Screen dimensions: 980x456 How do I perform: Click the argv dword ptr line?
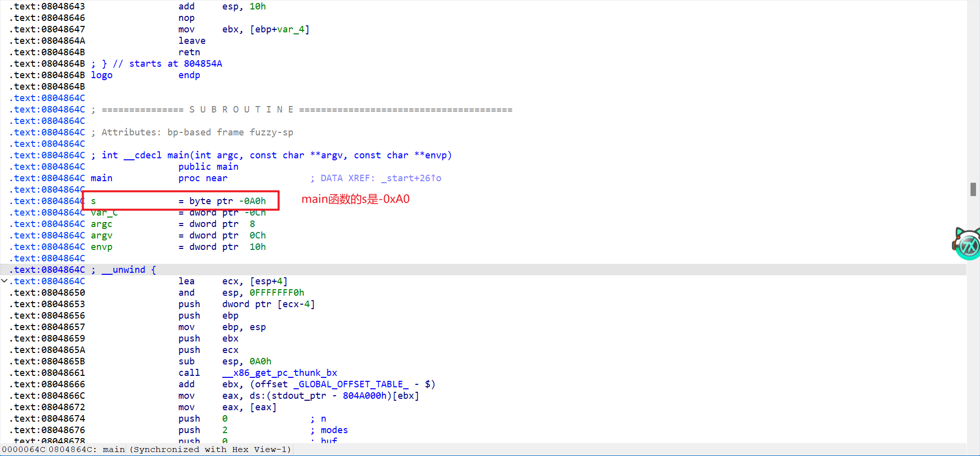tap(101, 235)
